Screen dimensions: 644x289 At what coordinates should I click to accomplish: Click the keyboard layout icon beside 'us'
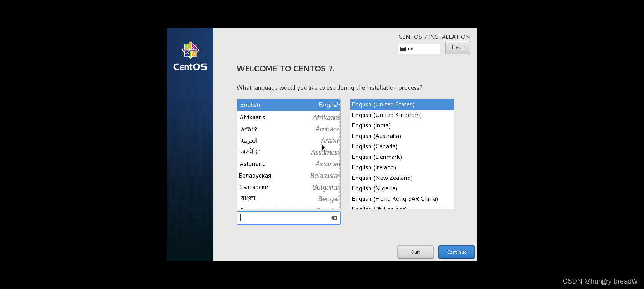[x=403, y=49]
